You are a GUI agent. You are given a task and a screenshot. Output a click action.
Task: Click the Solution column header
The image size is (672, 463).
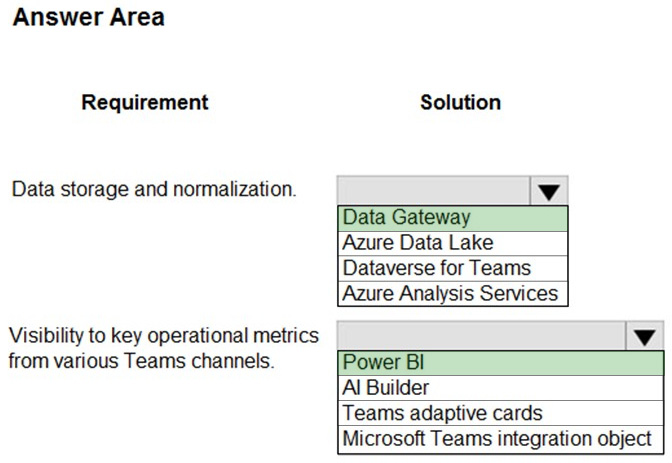coord(460,103)
